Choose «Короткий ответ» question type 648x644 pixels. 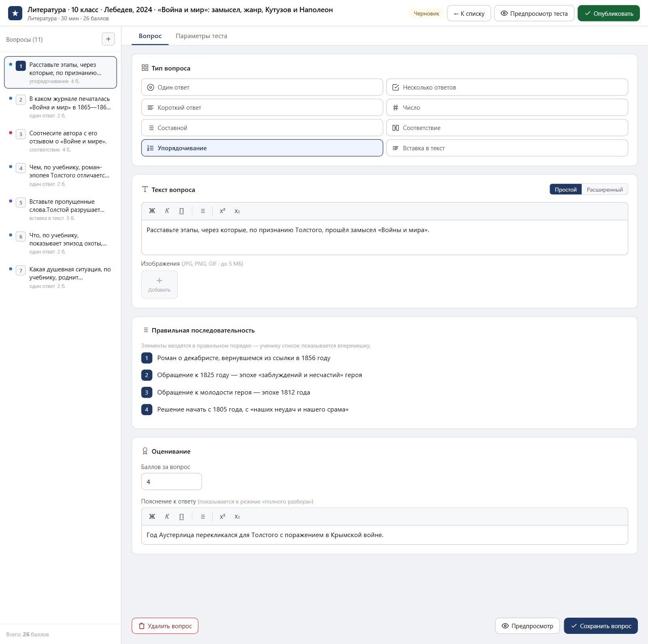coord(262,107)
